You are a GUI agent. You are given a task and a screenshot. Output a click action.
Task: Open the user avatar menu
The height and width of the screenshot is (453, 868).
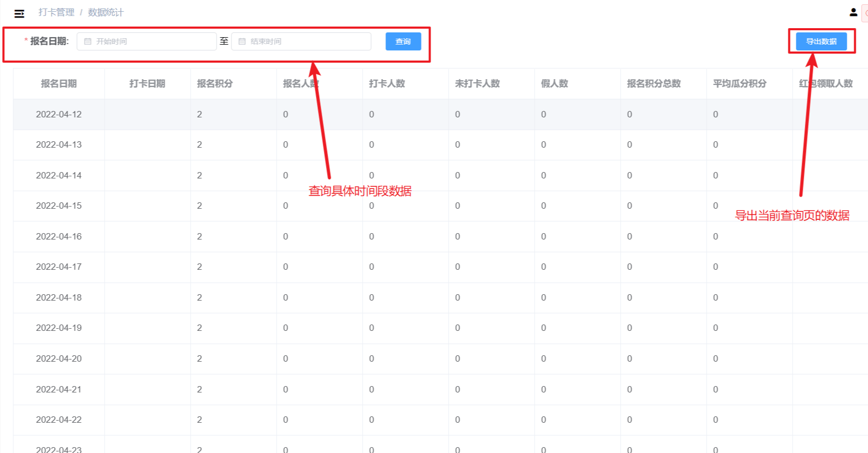tap(853, 12)
